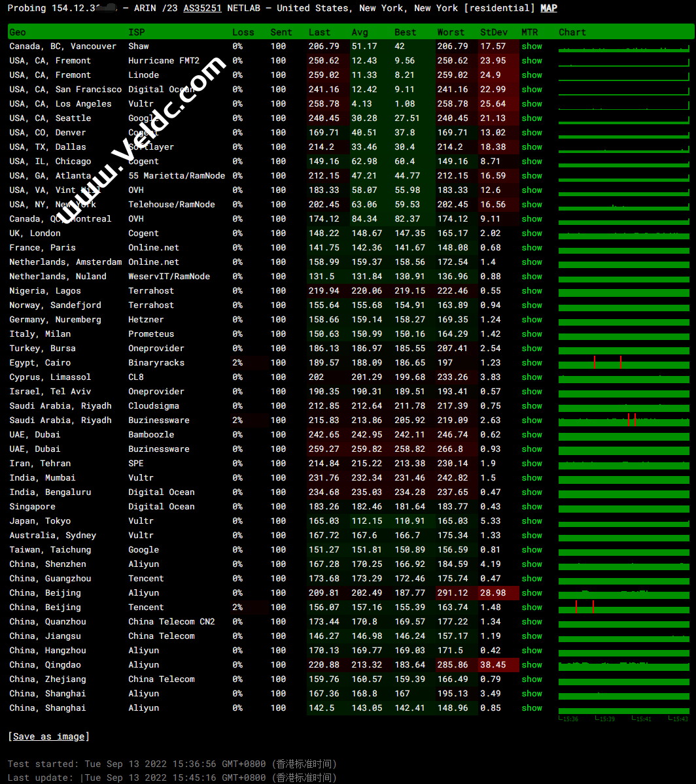
Task: Click the ISP column header
Action: pos(137,32)
